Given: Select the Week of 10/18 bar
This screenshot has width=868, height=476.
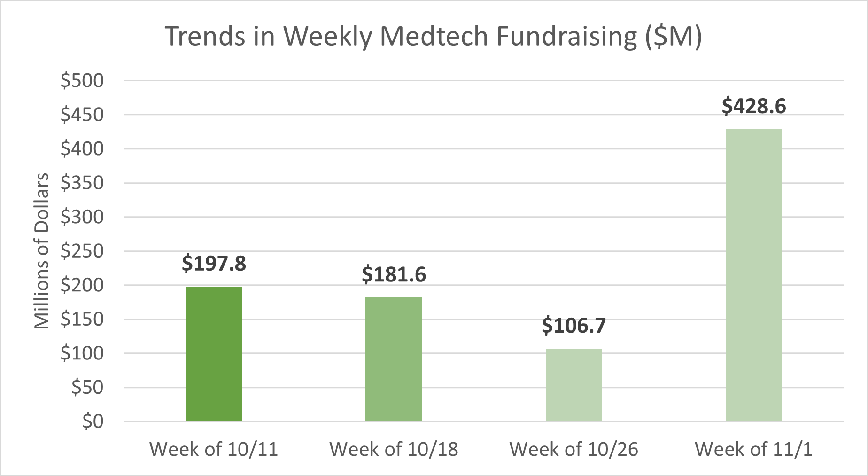Looking at the screenshot, I should click(394, 359).
